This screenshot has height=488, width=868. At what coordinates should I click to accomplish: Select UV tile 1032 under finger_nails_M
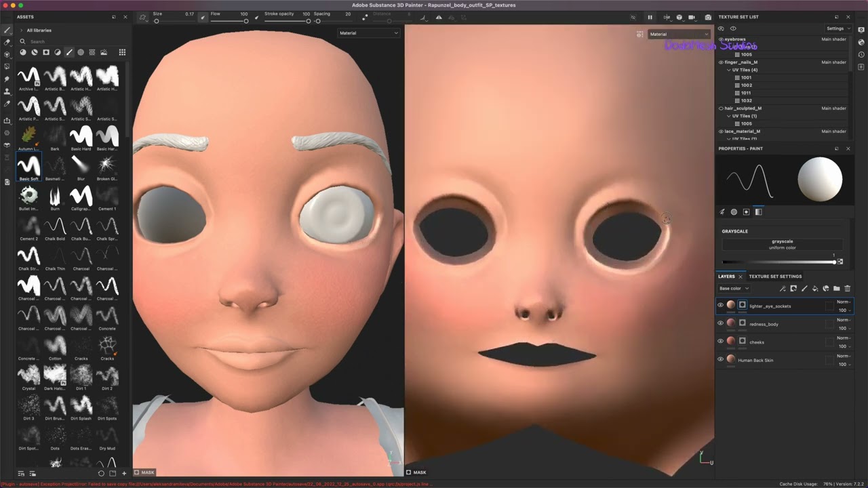(x=746, y=100)
